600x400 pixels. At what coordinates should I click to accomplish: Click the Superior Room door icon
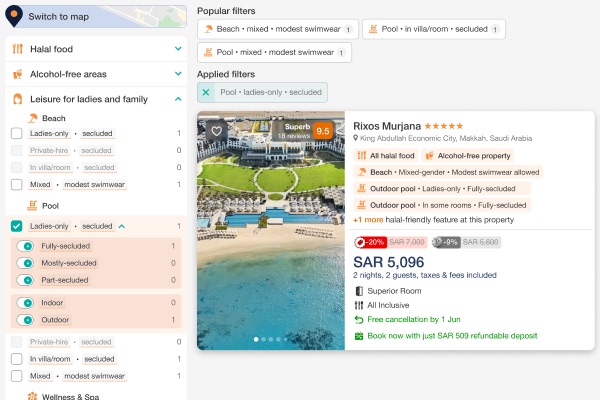click(x=359, y=291)
